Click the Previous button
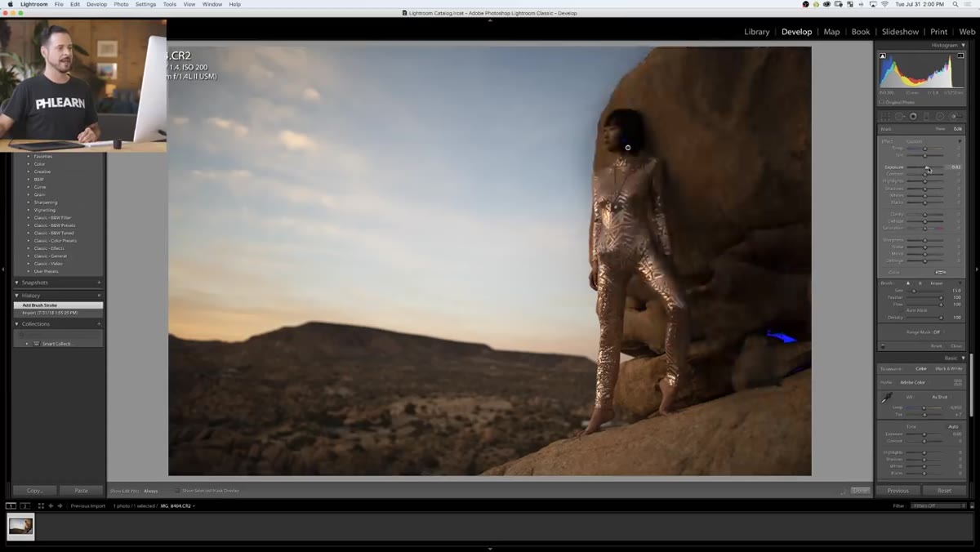Viewport: 980px width, 552px height. pyautogui.click(x=898, y=491)
